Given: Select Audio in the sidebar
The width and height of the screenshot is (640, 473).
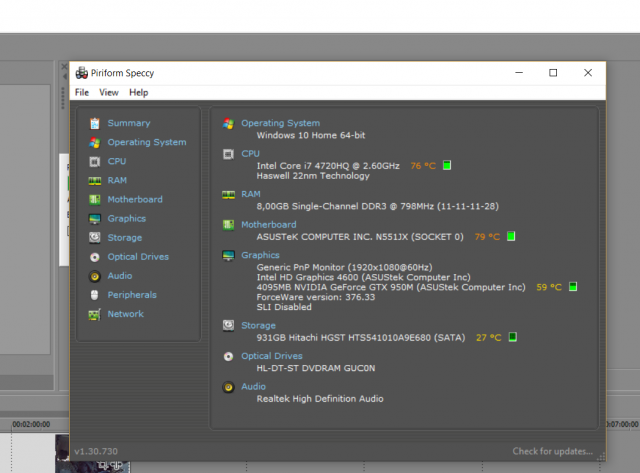Looking at the screenshot, I should pos(120,276).
